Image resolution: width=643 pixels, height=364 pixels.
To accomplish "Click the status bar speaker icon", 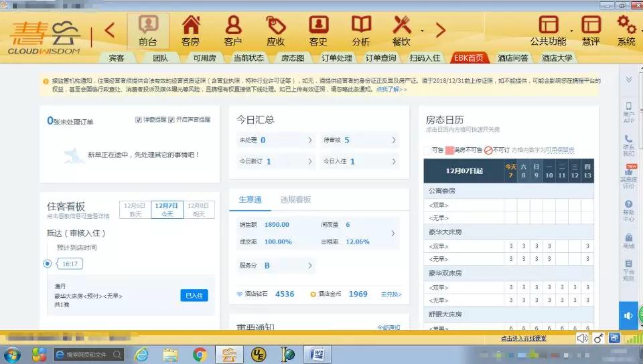I will tap(582, 338).
